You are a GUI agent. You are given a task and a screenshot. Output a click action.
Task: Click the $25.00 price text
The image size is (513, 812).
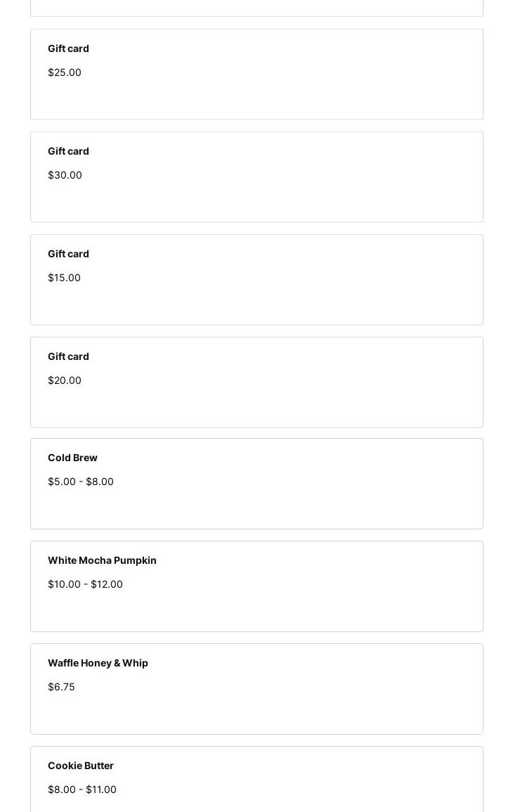65,72
